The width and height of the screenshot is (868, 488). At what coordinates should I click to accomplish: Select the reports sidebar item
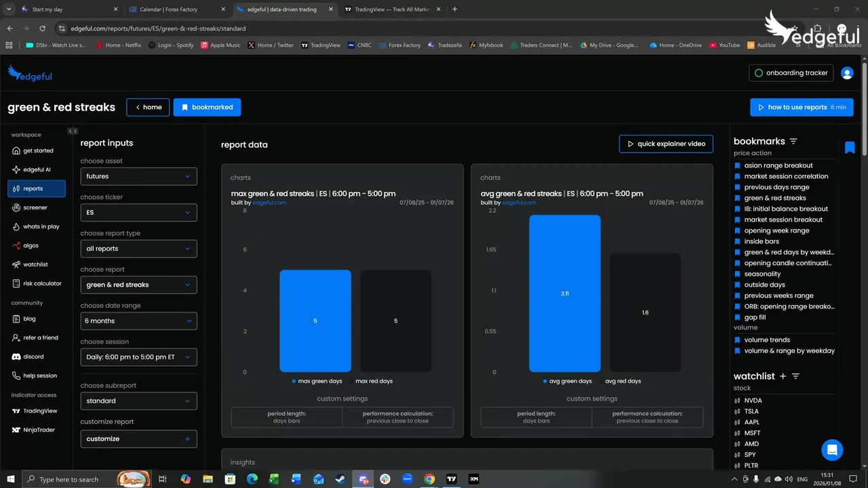37,188
